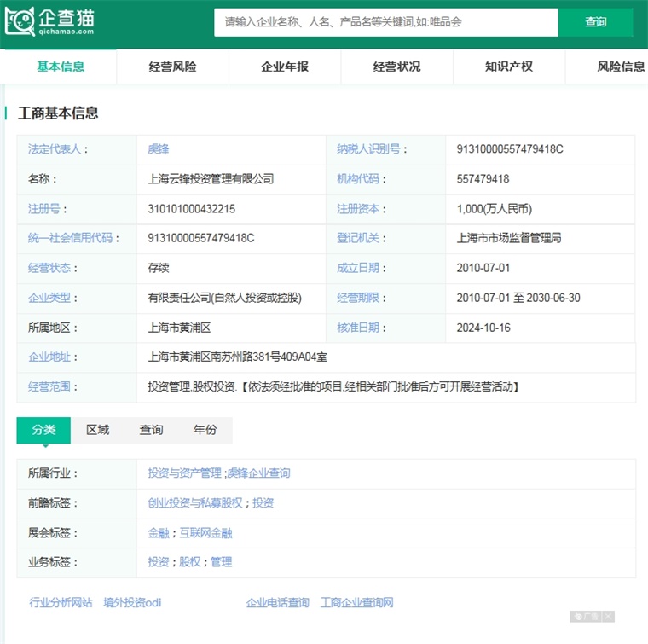648x644 pixels.
Task: Click the company search input field
Action: (x=385, y=22)
